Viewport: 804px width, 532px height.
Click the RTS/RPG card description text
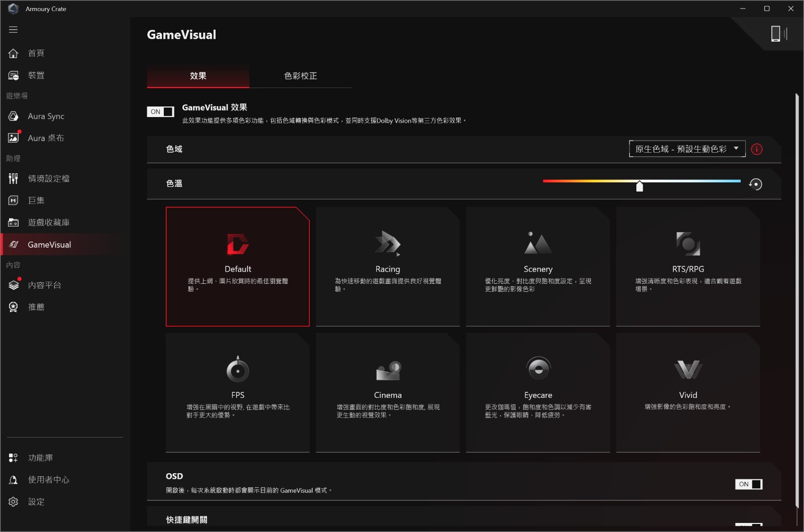688,285
